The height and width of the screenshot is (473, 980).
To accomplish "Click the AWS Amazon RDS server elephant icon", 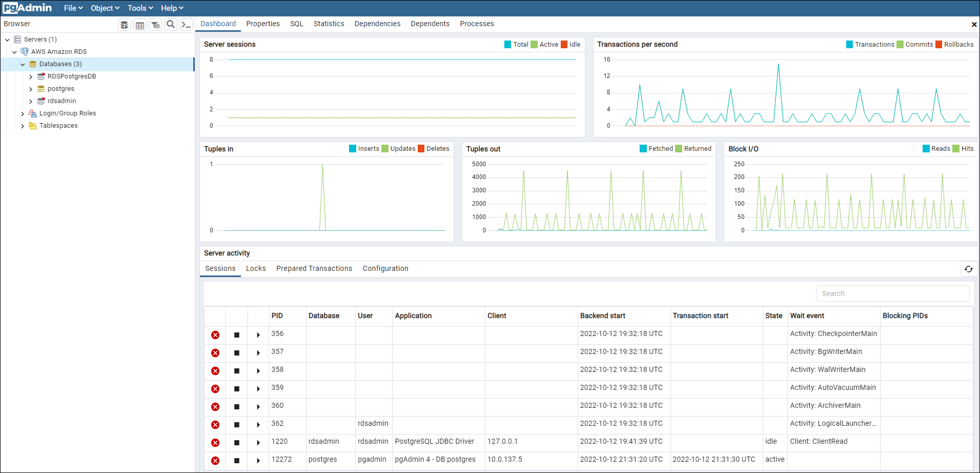I will tap(25, 52).
